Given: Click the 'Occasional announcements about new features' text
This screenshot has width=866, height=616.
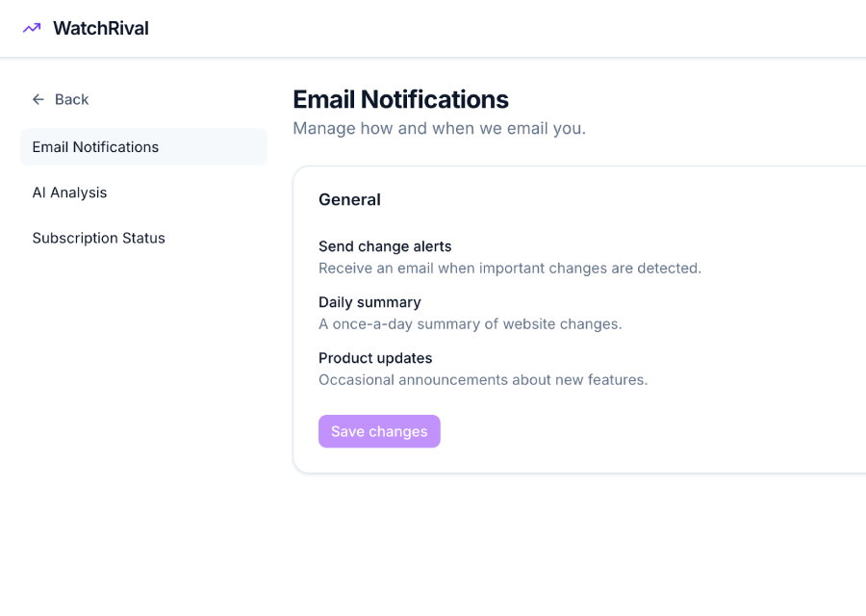Looking at the screenshot, I should [483, 380].
